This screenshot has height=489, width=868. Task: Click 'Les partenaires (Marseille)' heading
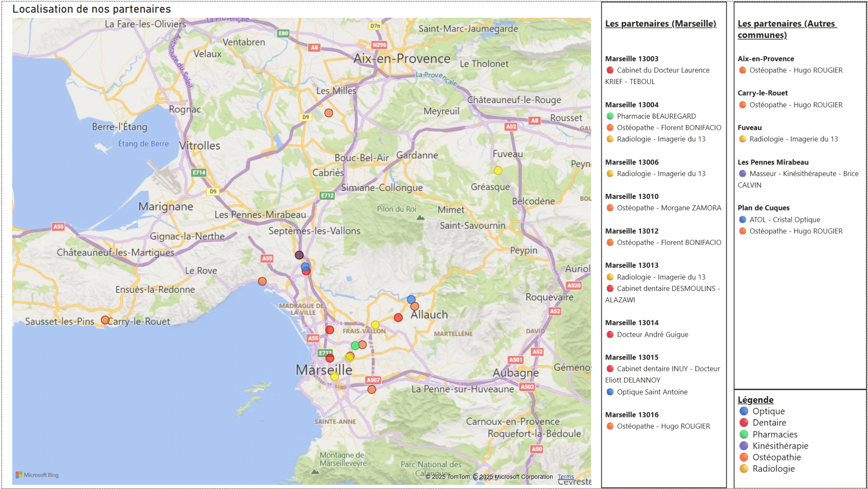tap(660, 24)
